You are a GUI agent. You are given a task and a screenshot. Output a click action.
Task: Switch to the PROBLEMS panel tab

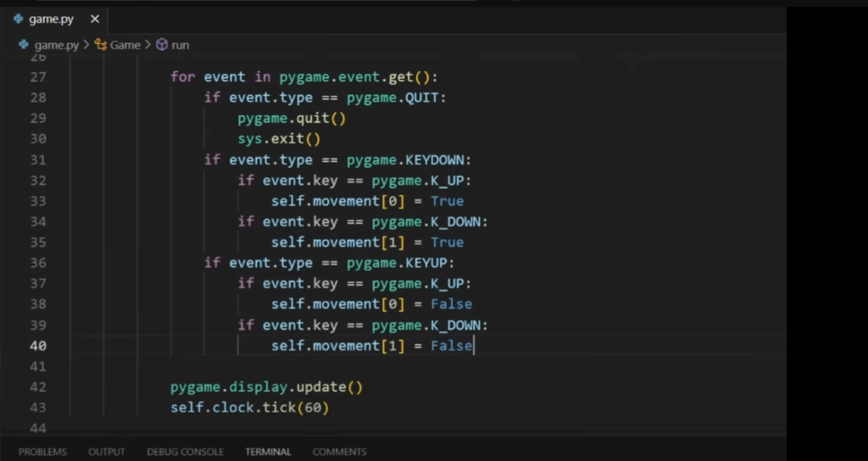pyautogui.click(x=42, y=452)
